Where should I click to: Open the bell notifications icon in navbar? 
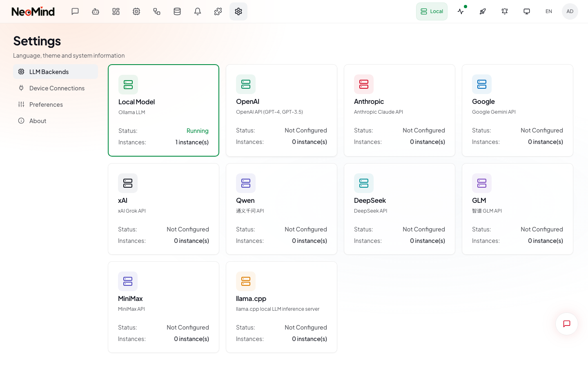(198, 11)
